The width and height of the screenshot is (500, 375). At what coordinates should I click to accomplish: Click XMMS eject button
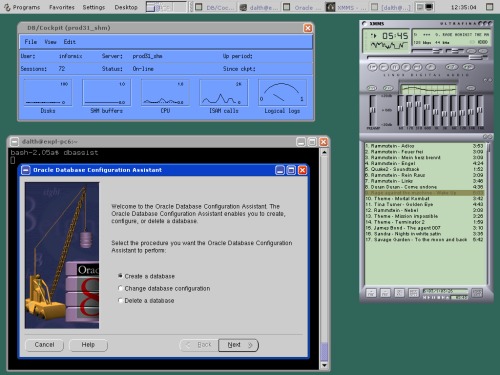coord(430,67)
